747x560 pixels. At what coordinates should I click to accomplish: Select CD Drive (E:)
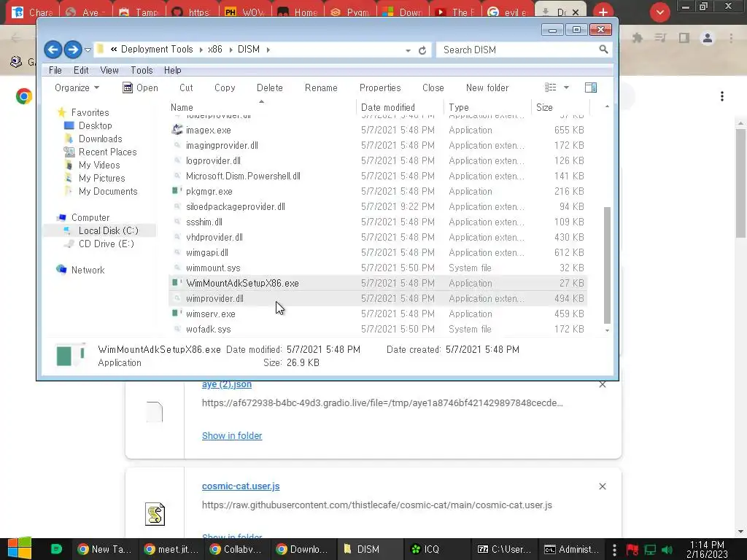tap(107, 244)
